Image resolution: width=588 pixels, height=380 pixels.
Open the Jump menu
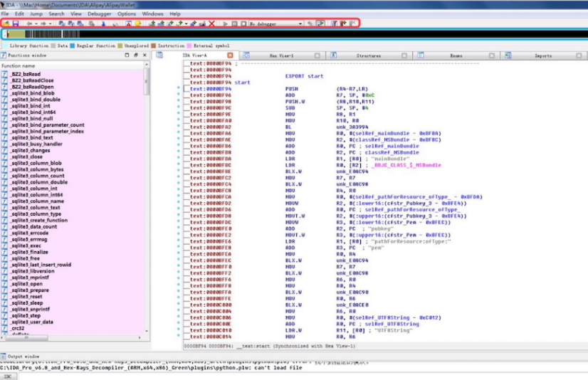(x=36, y=14)
